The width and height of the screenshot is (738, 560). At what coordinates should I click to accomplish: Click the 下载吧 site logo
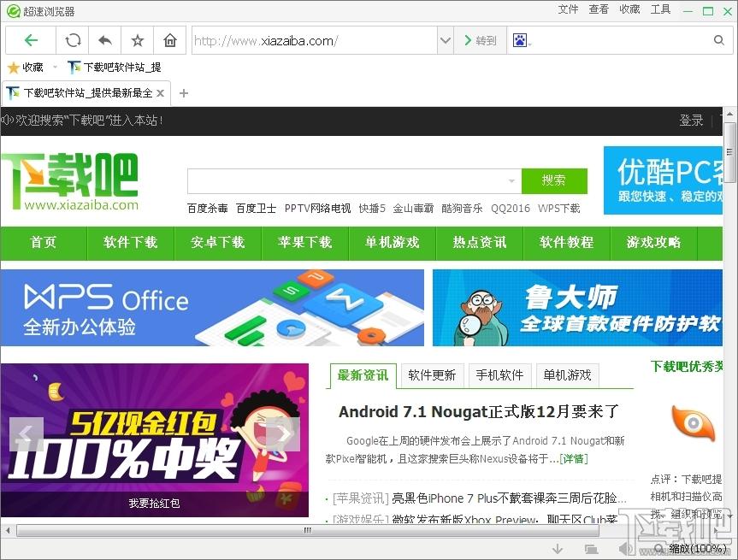coord(69,181)
